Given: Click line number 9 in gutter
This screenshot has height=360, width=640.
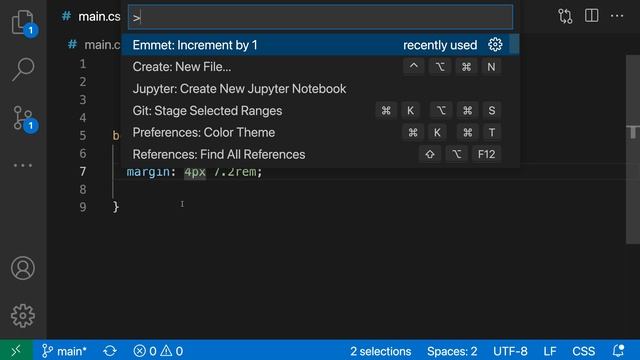Looking at the screenshot, I should [x=83, y=207].
